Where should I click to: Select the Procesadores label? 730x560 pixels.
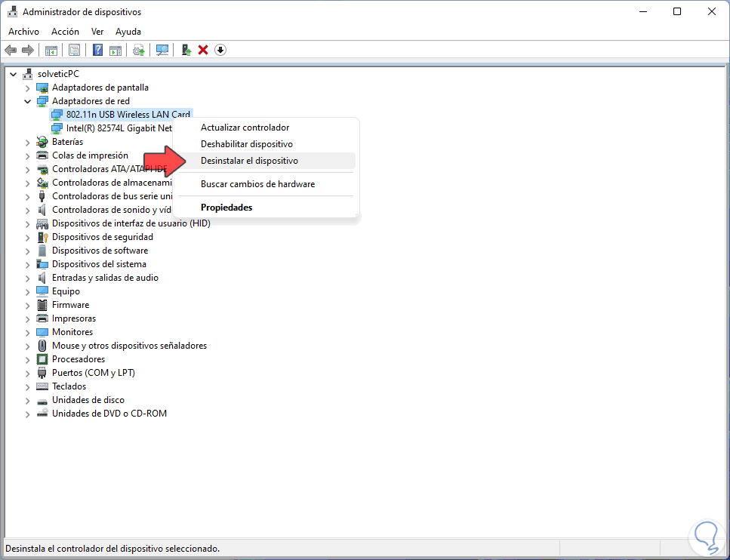point(79,359)
